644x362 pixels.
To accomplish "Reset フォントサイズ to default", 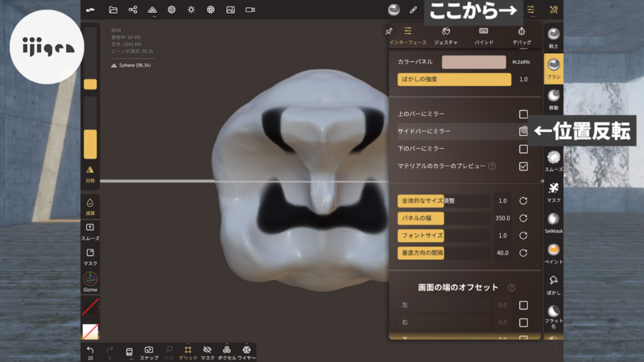I will click(x=523, y=236).
